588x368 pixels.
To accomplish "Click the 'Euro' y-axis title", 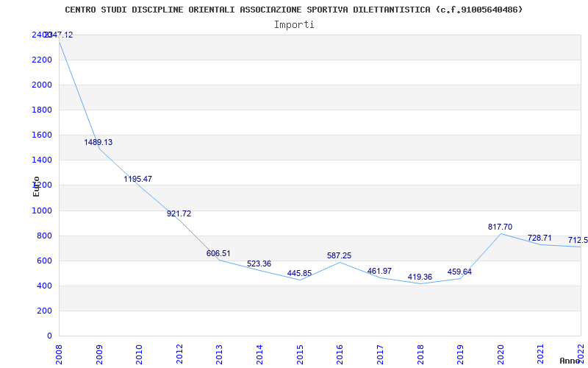I will point(36,186).
